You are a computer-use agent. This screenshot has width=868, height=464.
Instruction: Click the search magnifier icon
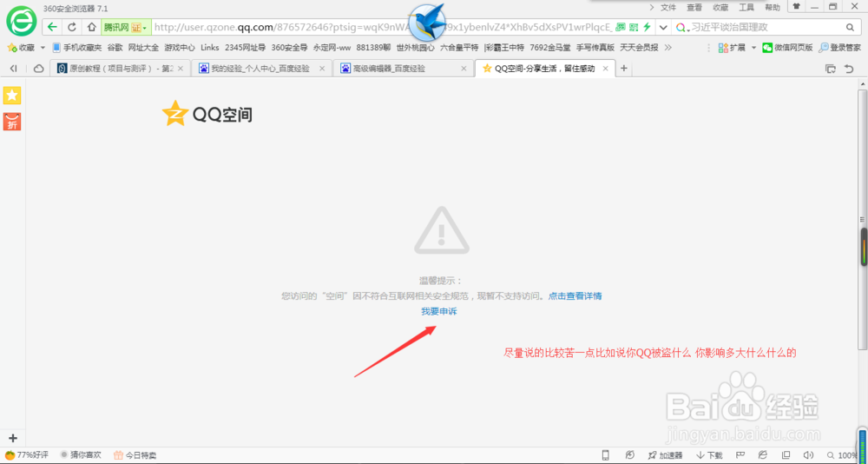pyautogui.click(x=850, y=27)
